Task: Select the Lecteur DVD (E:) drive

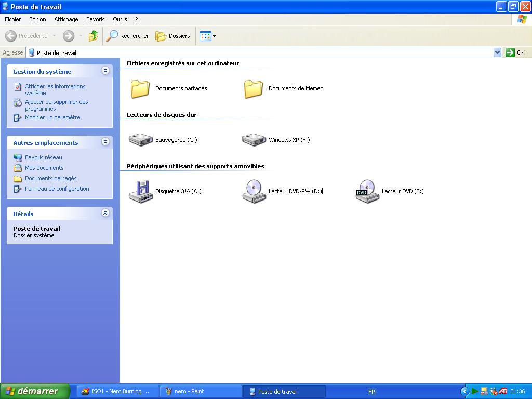Action: tap(367, 191)
